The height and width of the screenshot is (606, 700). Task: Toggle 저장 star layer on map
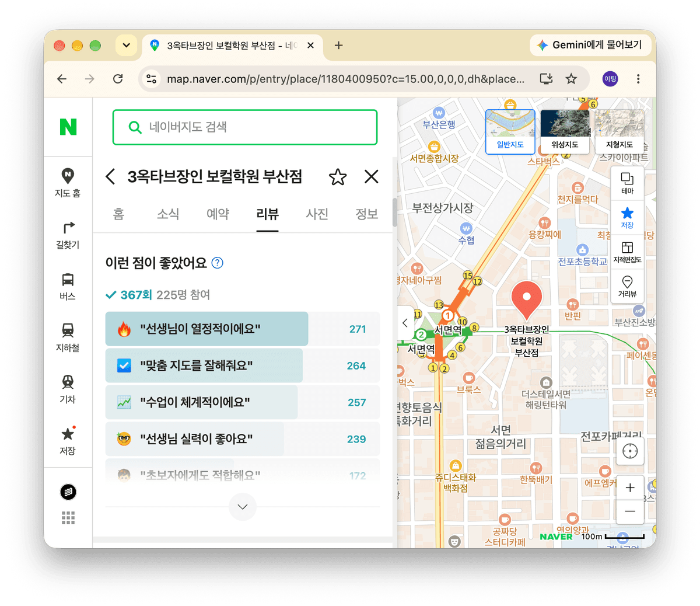pos(627,217)
